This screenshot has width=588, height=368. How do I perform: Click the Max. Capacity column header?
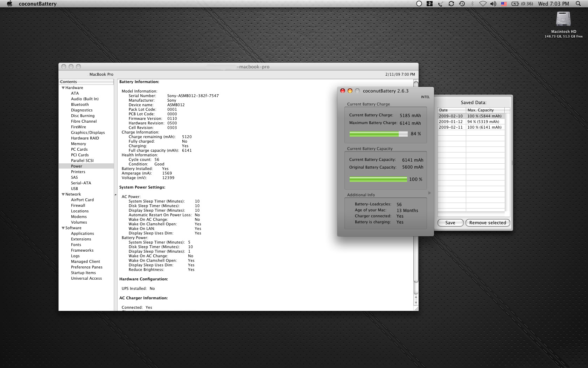pos(485,110)
